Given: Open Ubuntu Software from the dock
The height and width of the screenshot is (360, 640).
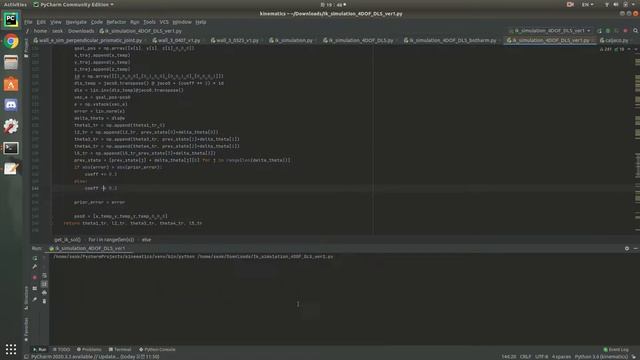Looking at the screenshot, I should [11, 84].
